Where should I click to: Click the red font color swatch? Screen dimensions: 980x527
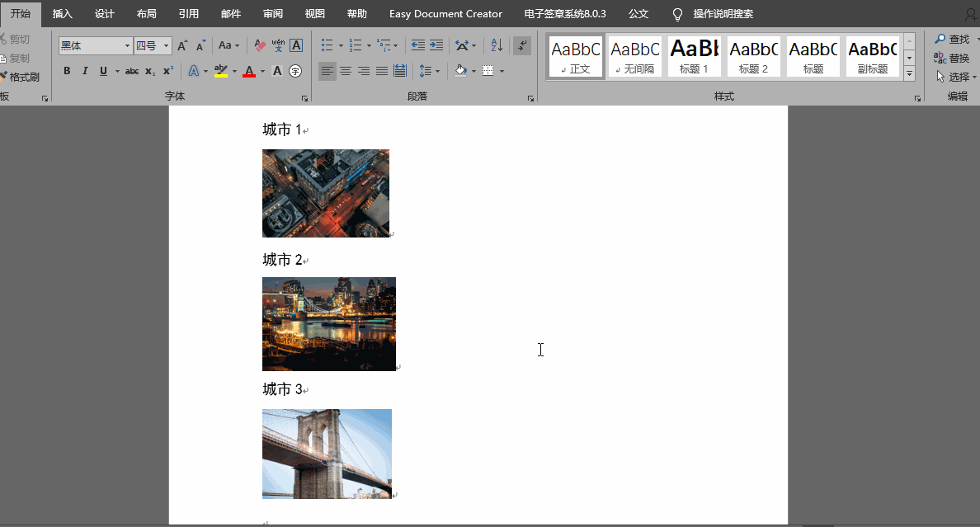249,72
